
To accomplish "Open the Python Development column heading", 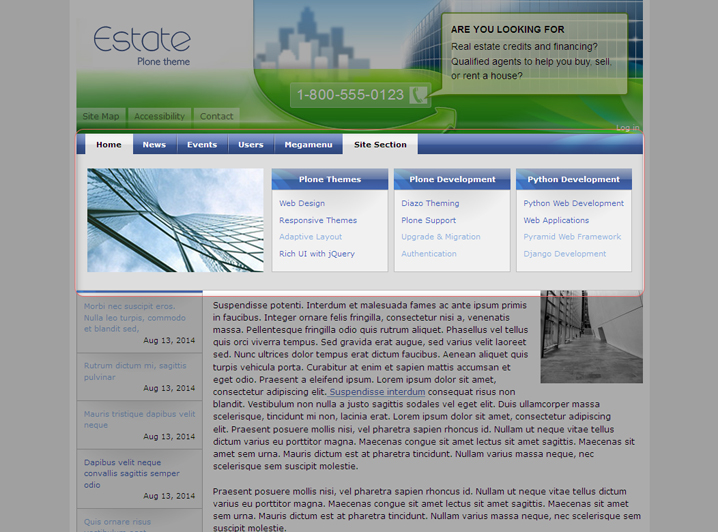I will (x=574, y=179).
